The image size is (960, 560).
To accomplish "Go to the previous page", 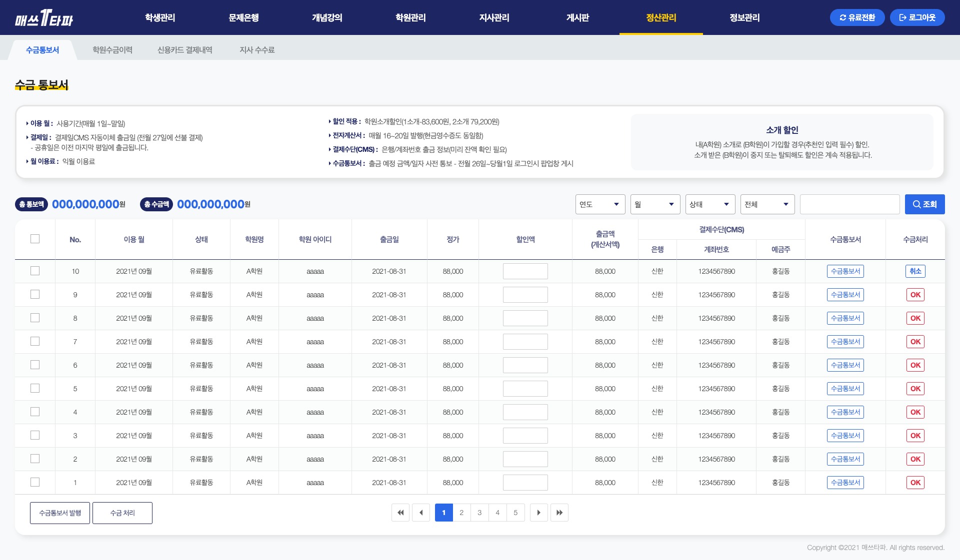I will pos(421,513).
